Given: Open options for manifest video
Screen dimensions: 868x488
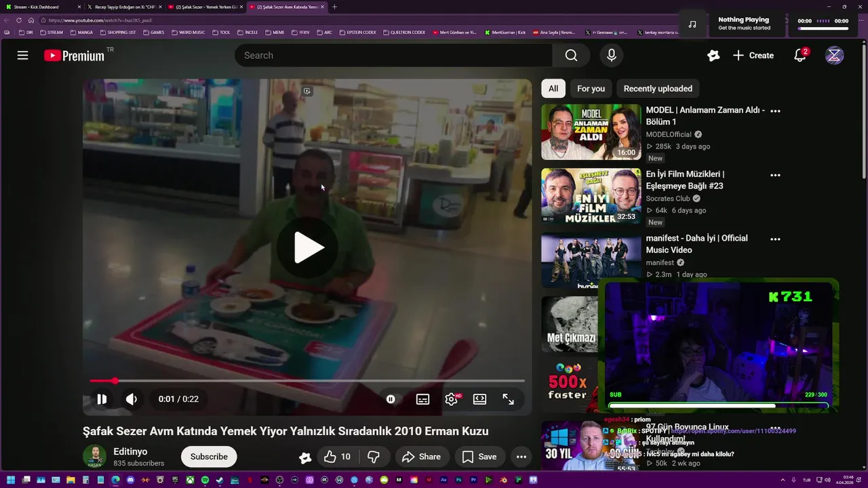Looking at the screenshot, I should (775, 239).
